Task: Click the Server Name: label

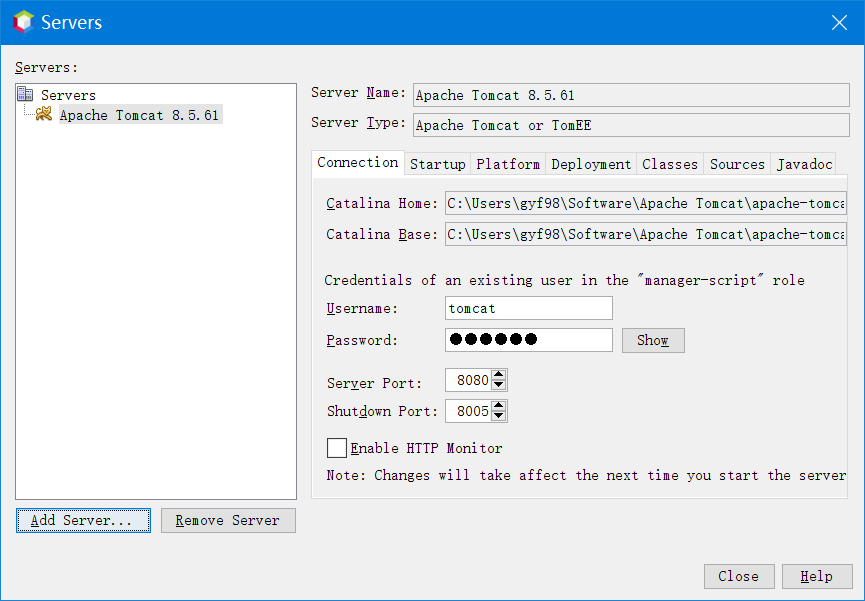Action: click(359, 93)
